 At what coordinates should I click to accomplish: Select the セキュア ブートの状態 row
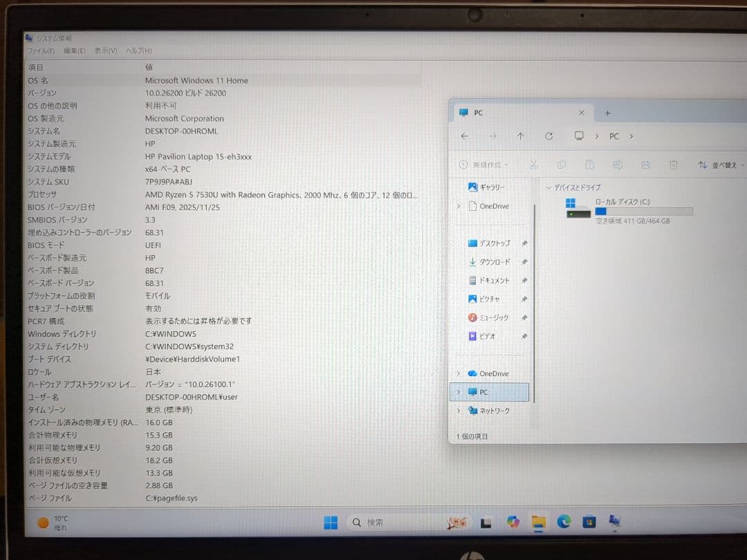pos(223,308)
